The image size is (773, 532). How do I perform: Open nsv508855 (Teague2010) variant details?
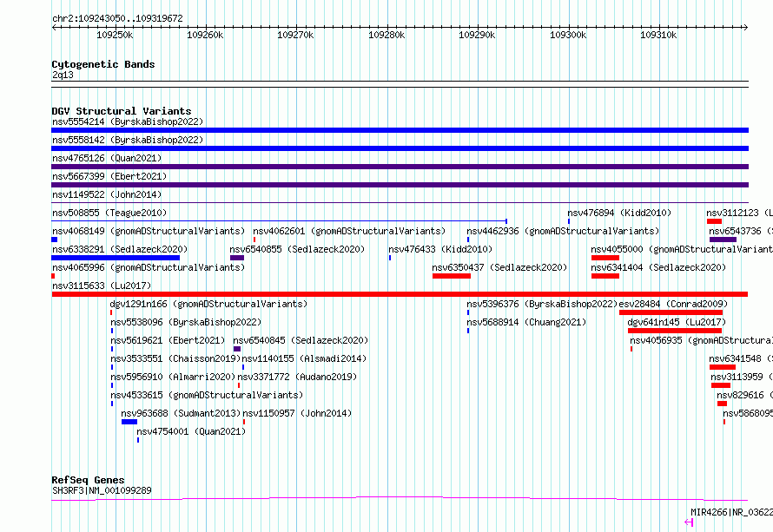[109, 213]
